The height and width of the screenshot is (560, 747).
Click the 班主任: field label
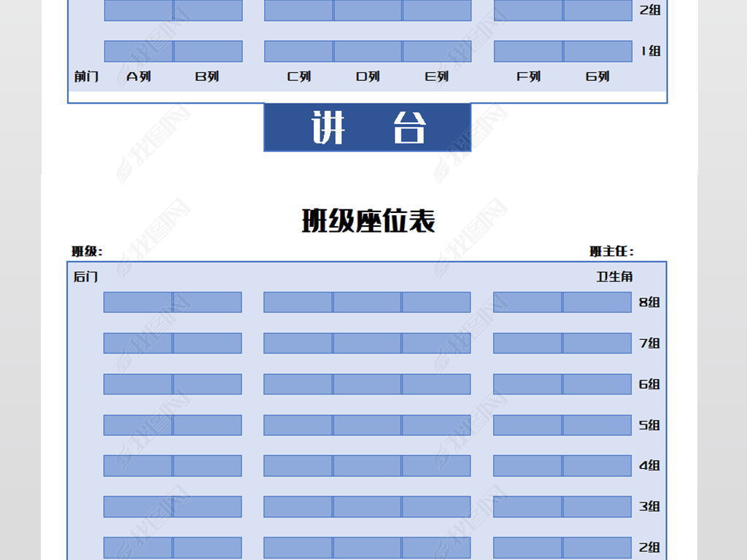611,252
